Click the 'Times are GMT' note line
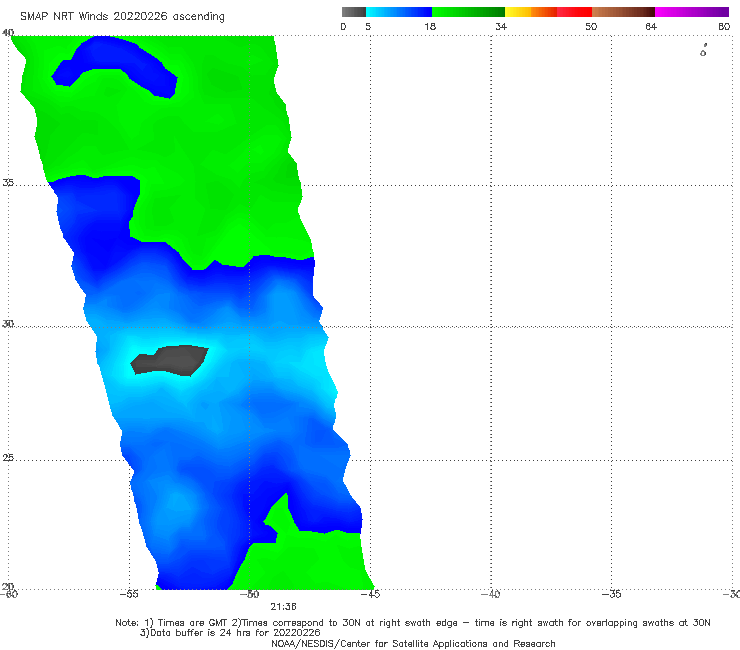 click(413, 623)
